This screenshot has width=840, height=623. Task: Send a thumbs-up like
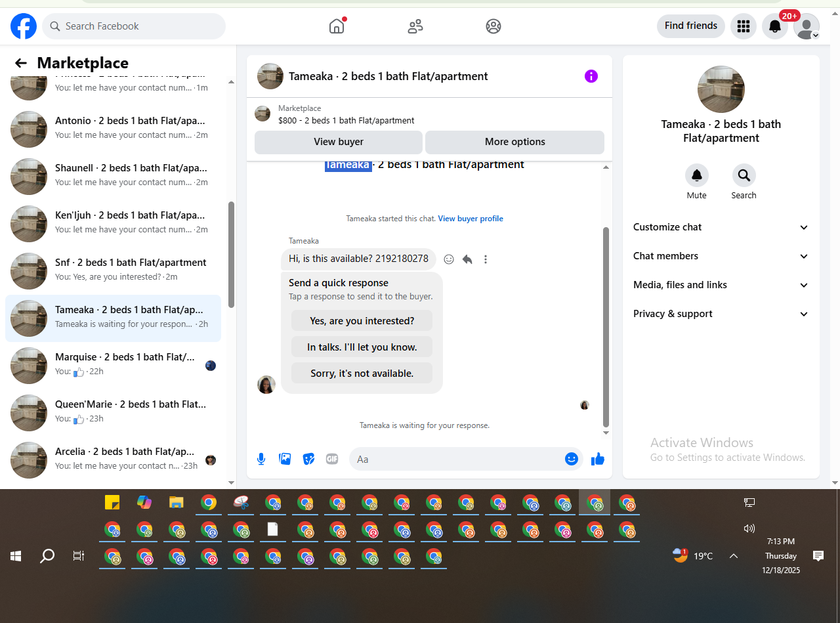[598, 459]
